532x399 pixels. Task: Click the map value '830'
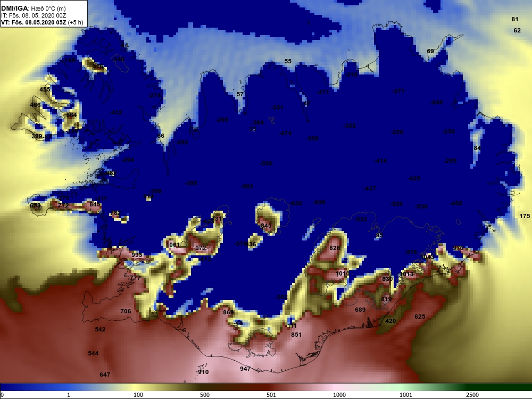click(x=387, y=279)
